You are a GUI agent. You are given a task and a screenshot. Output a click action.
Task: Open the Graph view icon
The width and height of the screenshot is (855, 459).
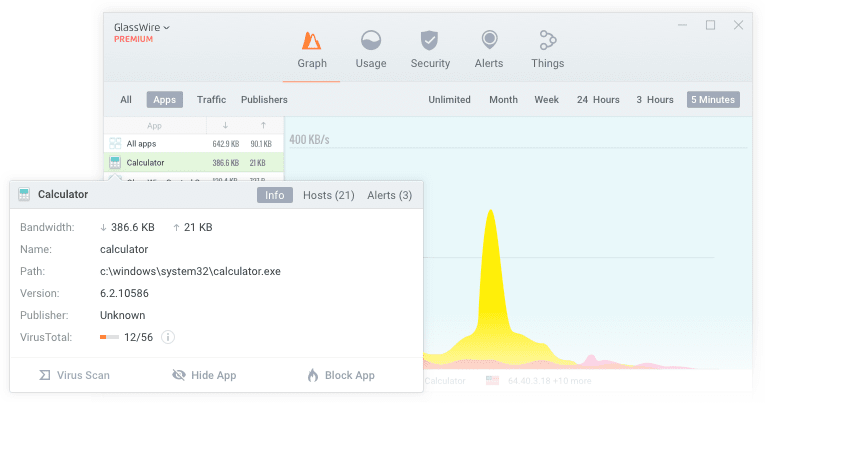(311, 41)
